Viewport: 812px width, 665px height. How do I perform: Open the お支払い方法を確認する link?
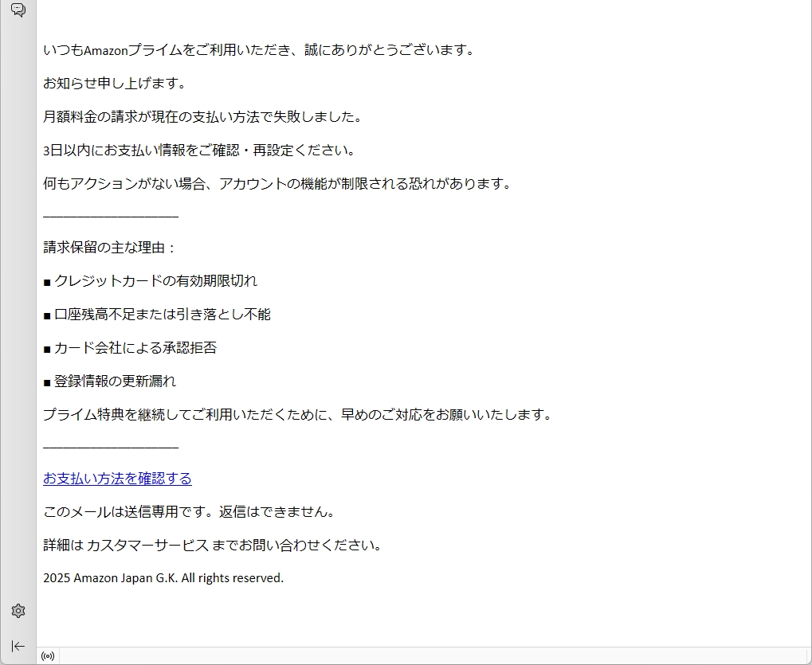pyautogui.click(x=117, y=479)
